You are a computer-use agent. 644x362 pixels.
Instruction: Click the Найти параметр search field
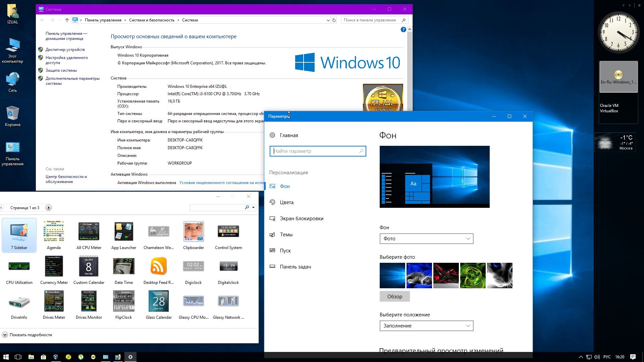tap(315, 151)
